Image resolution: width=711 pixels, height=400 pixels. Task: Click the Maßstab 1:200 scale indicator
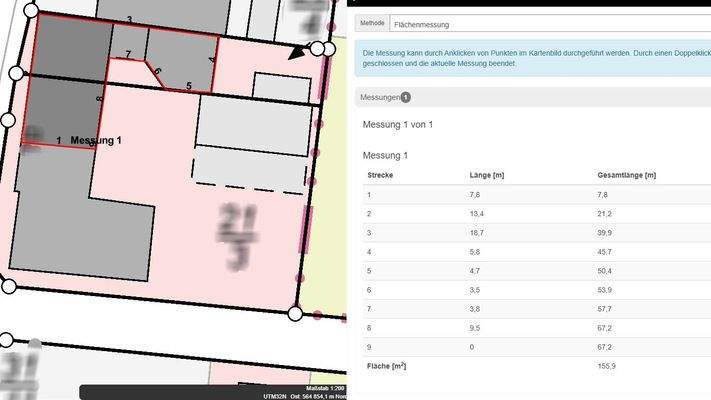[317, 387]
